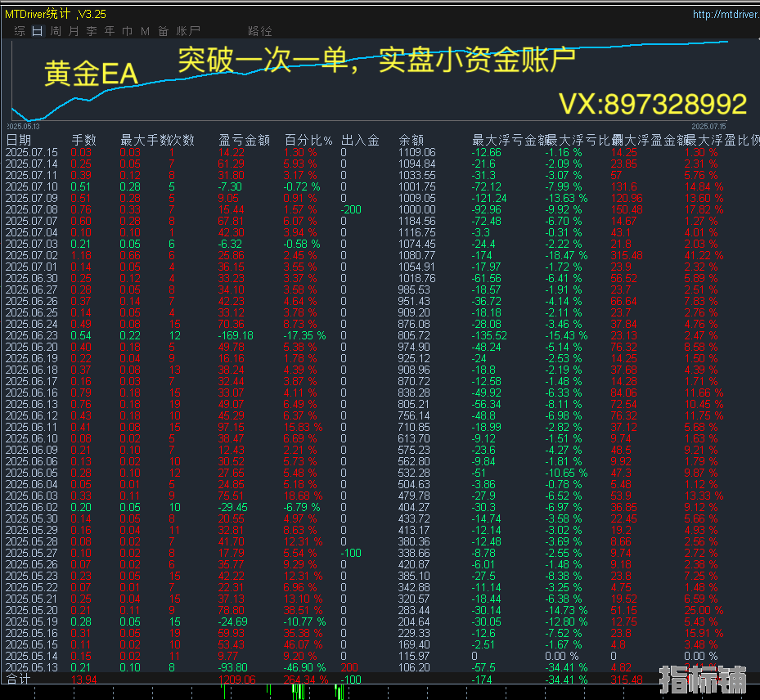
Task: Select the 2025.07.02 date cell
Action: point(32,256)
